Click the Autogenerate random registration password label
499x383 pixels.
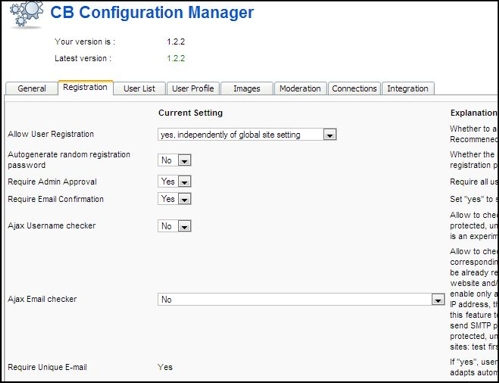coord(69,160)
